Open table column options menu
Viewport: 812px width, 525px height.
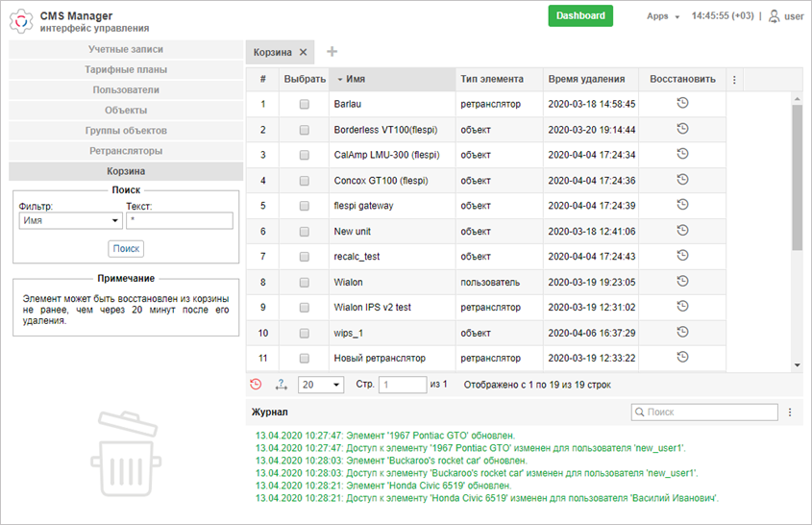point(735,80)
